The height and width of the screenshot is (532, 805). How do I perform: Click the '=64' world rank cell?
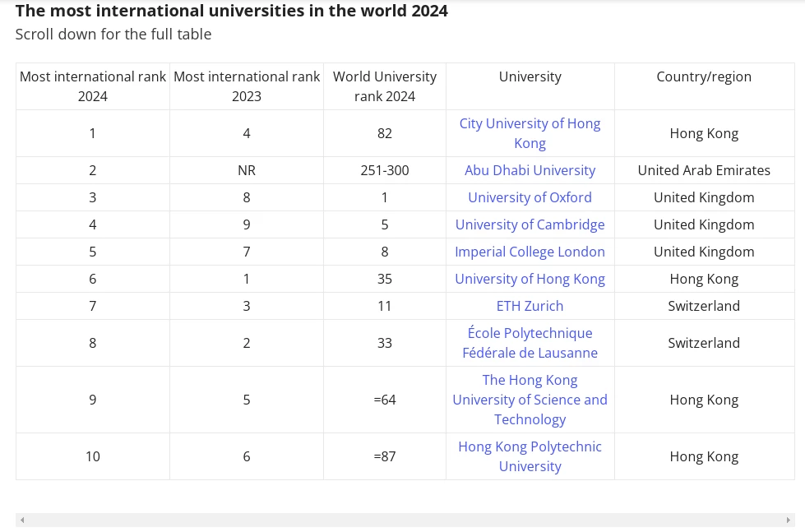click(385, 400)
